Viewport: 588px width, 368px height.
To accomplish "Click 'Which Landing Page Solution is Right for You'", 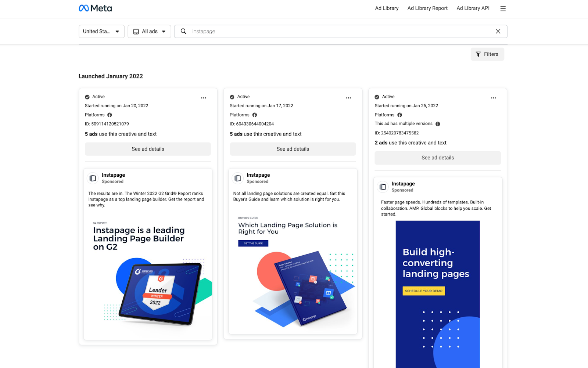I will click(288, 228).
